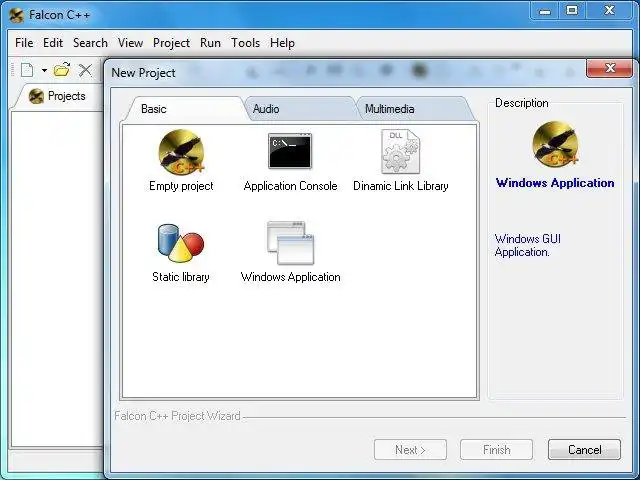Screen dimensions: 640x480
Task: Open the File menu
Action: tap(24, 42)
